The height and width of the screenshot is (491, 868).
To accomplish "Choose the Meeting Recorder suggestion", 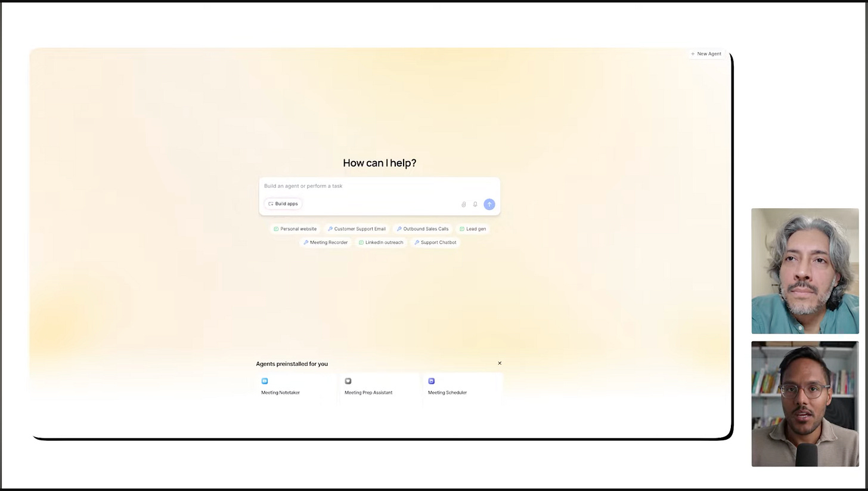I will point(325,242).
